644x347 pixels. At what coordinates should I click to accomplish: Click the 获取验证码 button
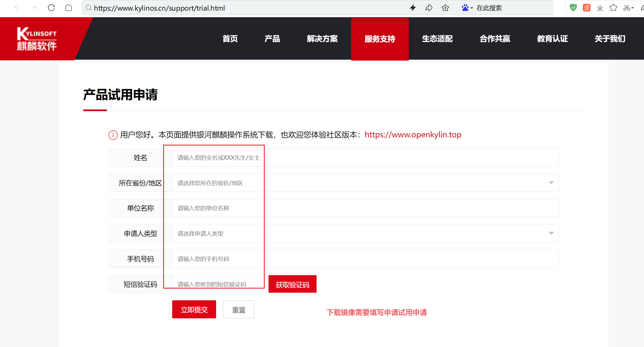point(292,284)
